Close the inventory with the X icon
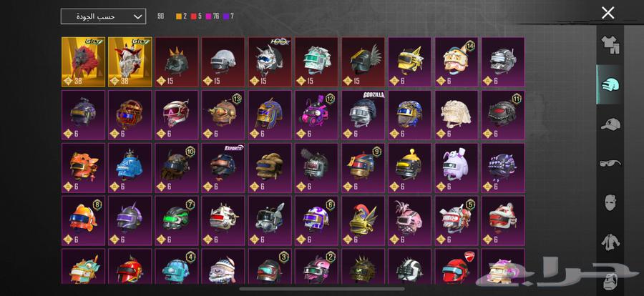Image resolution: width=644 pixels, height=296 pixels. [608, 13]
